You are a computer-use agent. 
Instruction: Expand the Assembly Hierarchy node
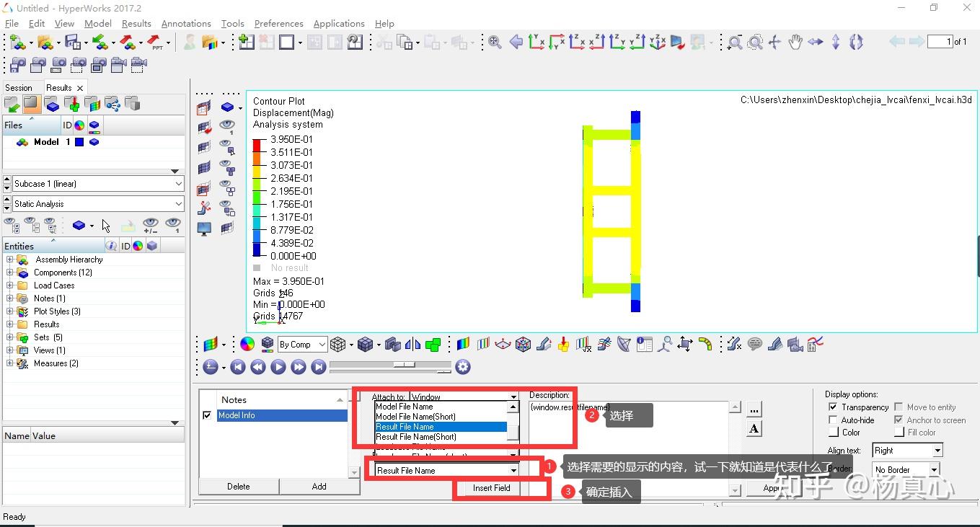coord(10,260)
